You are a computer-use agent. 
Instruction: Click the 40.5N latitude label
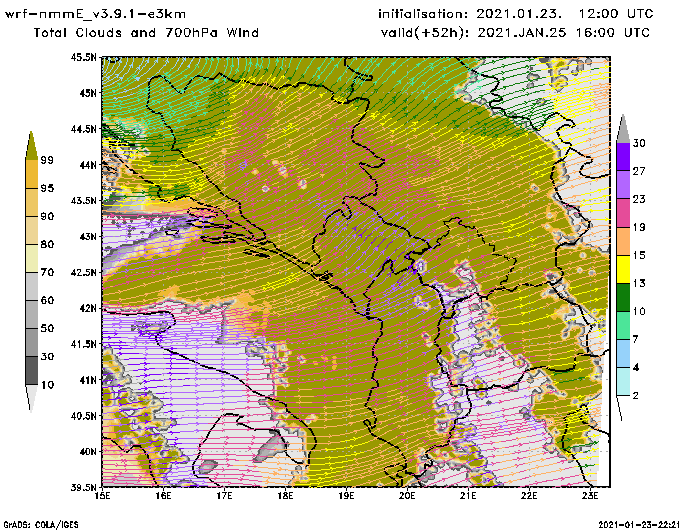pyautogui.click(x=83, y=416)
